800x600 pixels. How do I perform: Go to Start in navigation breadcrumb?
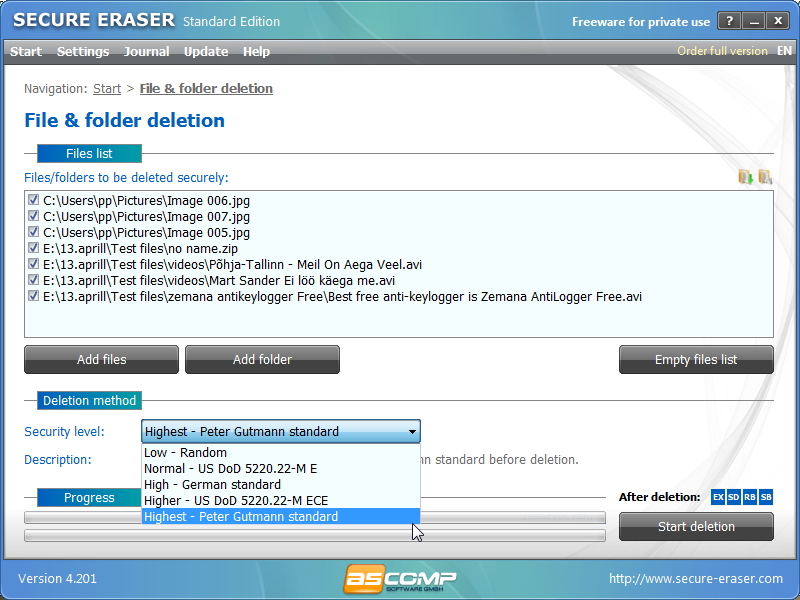107,89
